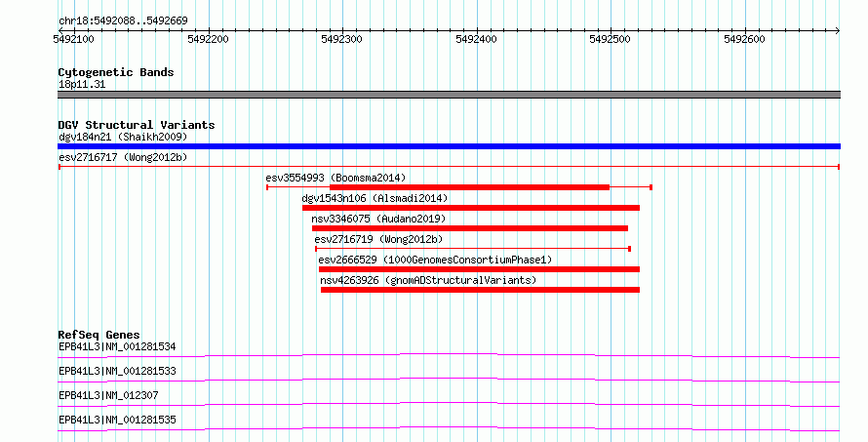This screenshot has height=442, width=868.
Task: Open transcript EPB41L3|NM_001281535
Action: point(117,420)
